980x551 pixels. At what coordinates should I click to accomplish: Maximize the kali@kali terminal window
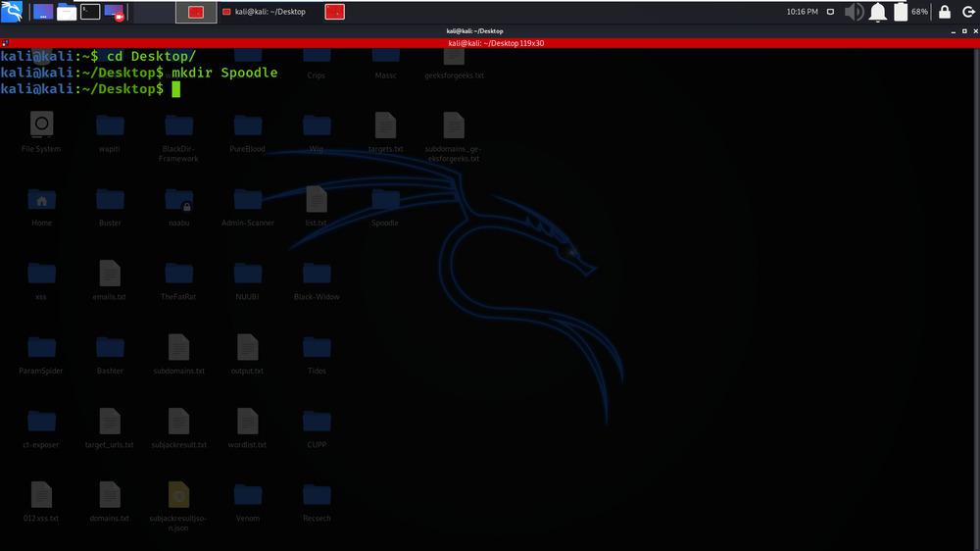(x=964, y=31)
